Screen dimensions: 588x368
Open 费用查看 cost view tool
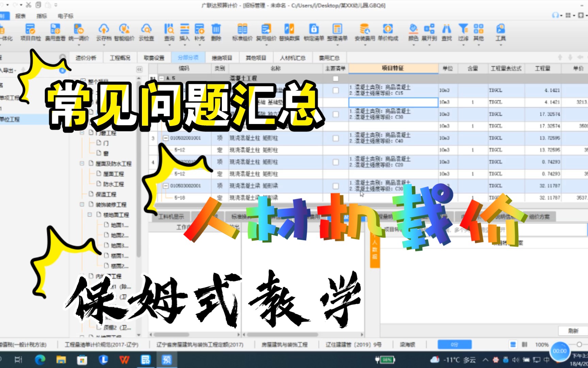(x=55, y=32)
